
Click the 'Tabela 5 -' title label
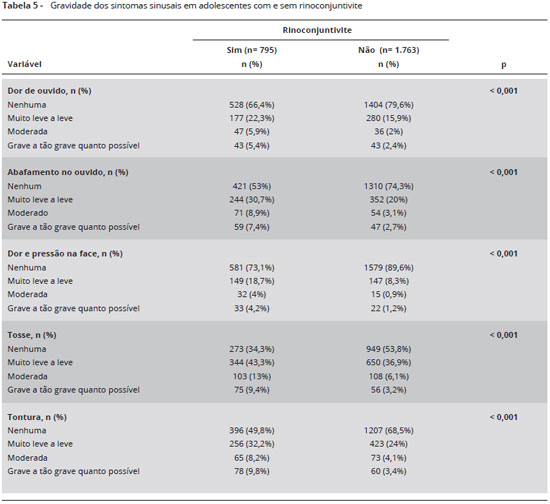[22, 6]
